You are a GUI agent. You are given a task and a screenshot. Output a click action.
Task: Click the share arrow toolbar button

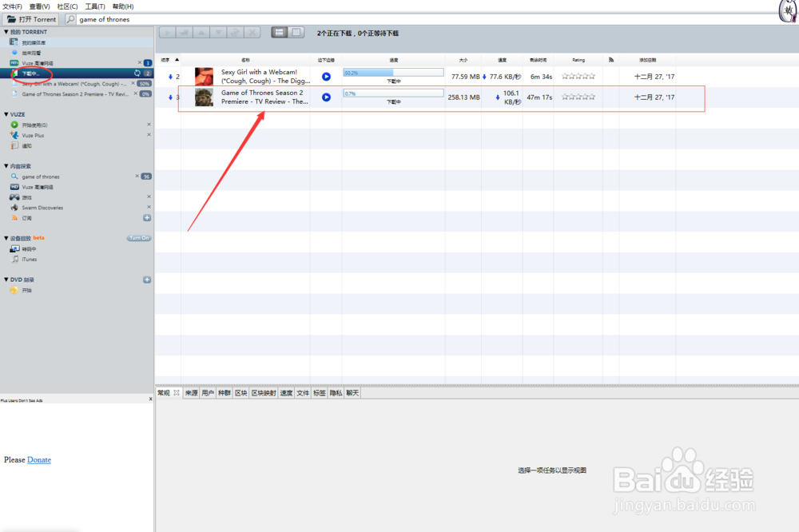click(x=184, y=33)
